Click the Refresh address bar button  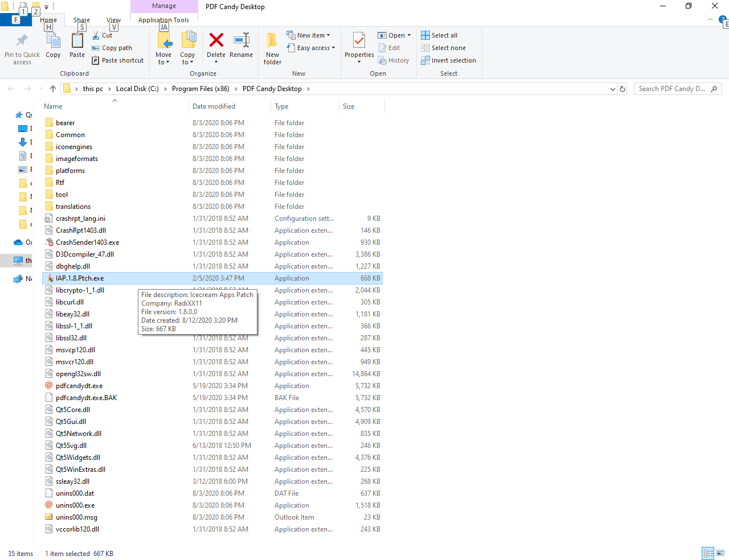click(622, 89)
